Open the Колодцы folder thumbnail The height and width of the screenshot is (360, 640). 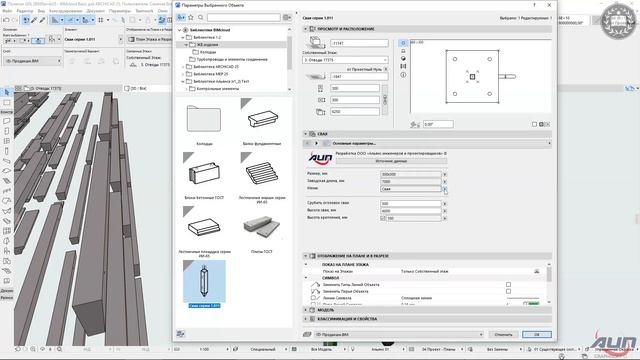coord(204,119)
